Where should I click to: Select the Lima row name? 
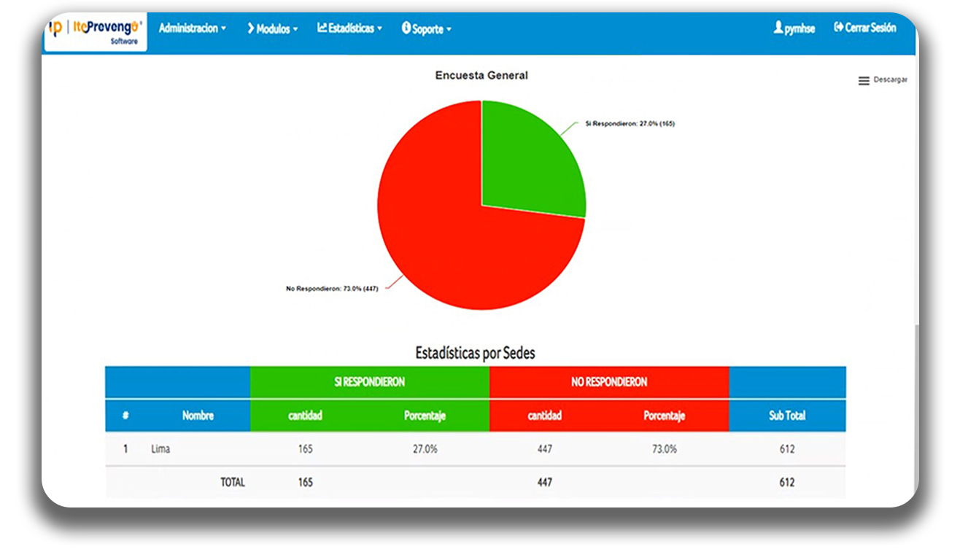coord(160,449)
